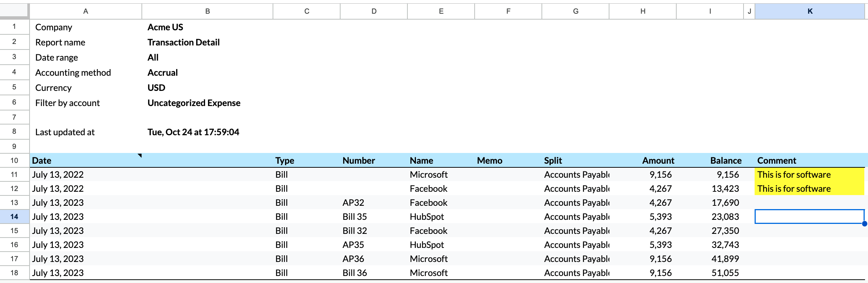The width and height of the screenshot is (868, 283).
Task: Click the 'Memo' column header cell
Action: (508, 160)
